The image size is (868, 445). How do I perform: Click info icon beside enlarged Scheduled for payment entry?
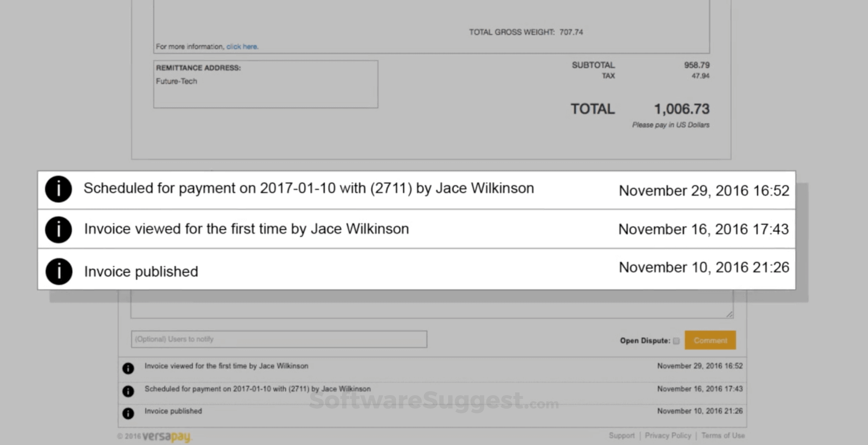(x=59, y=189)
